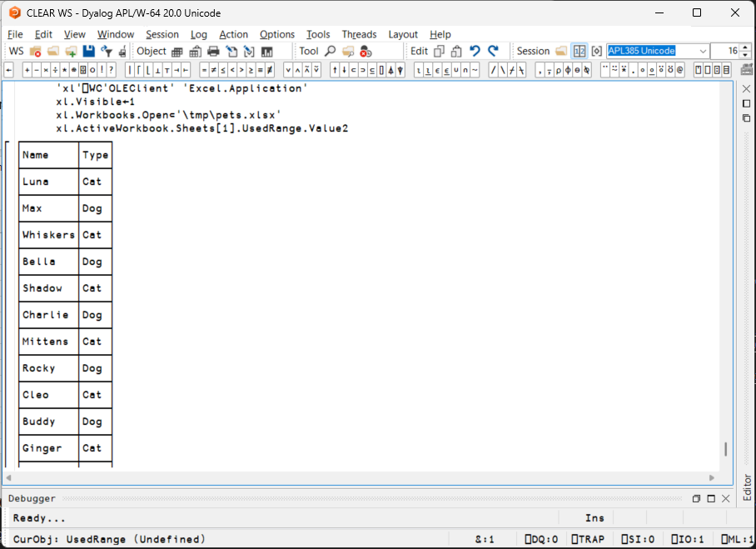Float the Debugger pane with restore icon
This screenshot has height=549, width=756.
(x=696, y=498)
